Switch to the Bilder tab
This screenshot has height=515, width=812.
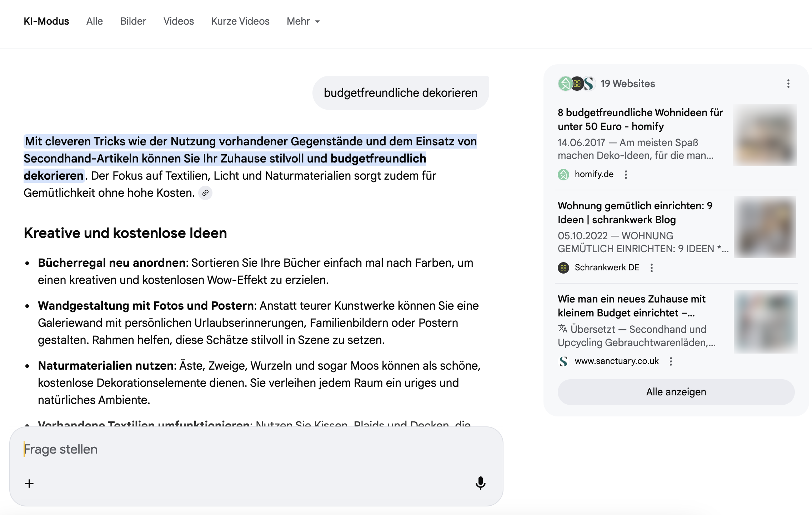click(x=133, y=21)
